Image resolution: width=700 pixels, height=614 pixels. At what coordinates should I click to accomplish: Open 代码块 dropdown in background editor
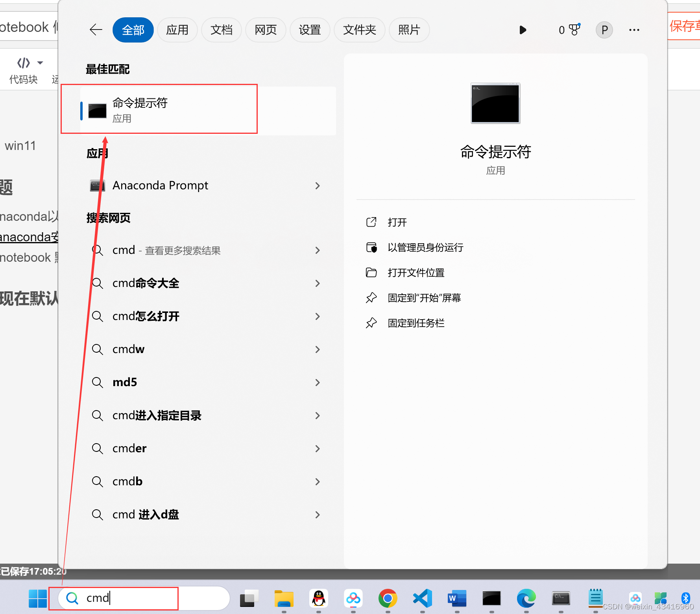(40, 63)
